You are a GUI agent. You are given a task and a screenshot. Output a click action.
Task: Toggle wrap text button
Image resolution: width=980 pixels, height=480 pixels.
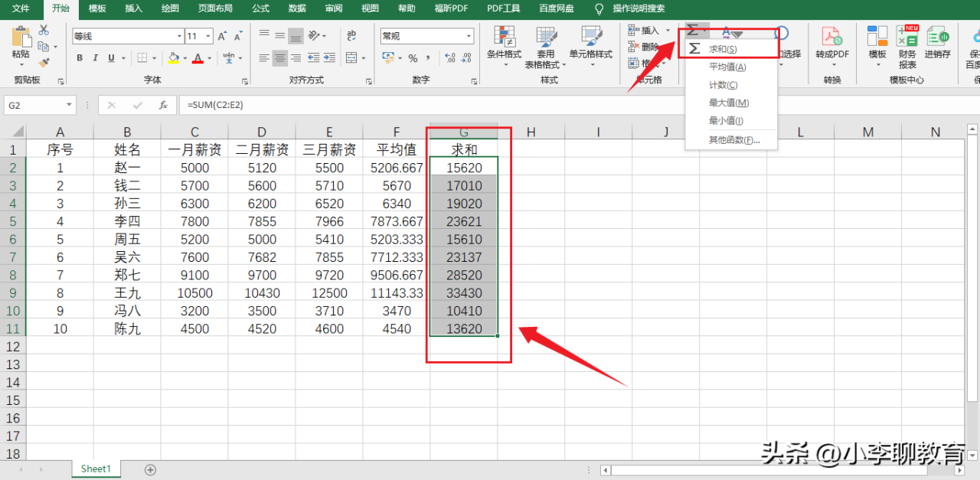pyautogui.click(x=351, y=35)
